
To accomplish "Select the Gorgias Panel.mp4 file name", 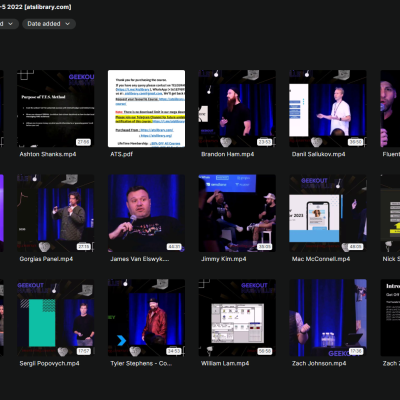I will [x=46, y=259].
